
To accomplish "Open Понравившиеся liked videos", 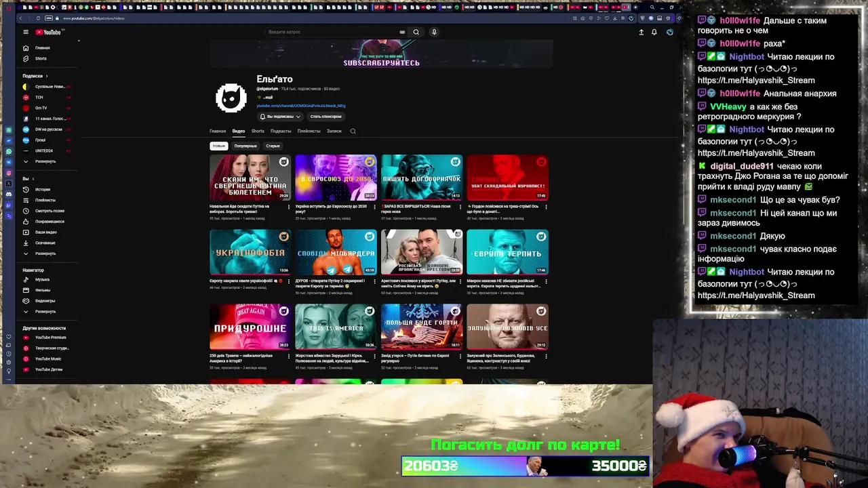I will [x=50, y=222].
